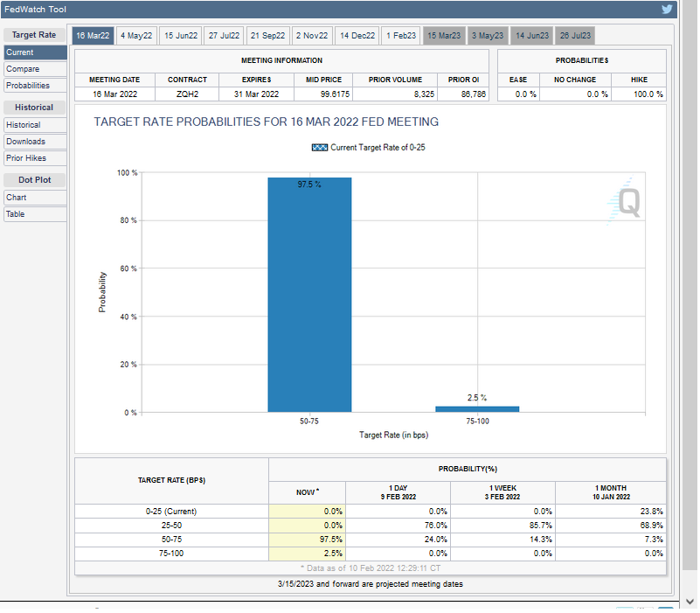
Task: Open the Downloads section
Action: [x=35, y=141]
